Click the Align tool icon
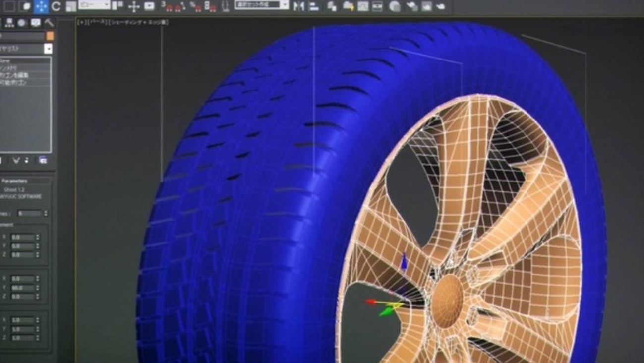This screenshot has width=644, height=363. [313, 6]
